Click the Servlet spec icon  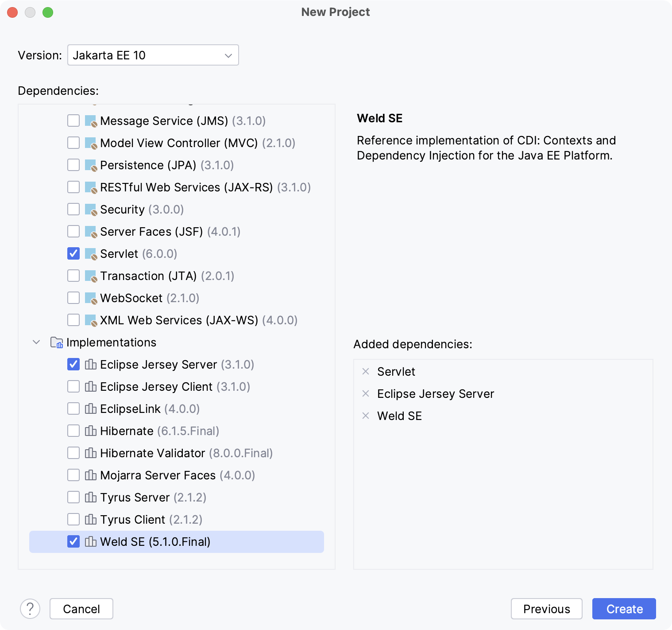[x=91, y=254]
